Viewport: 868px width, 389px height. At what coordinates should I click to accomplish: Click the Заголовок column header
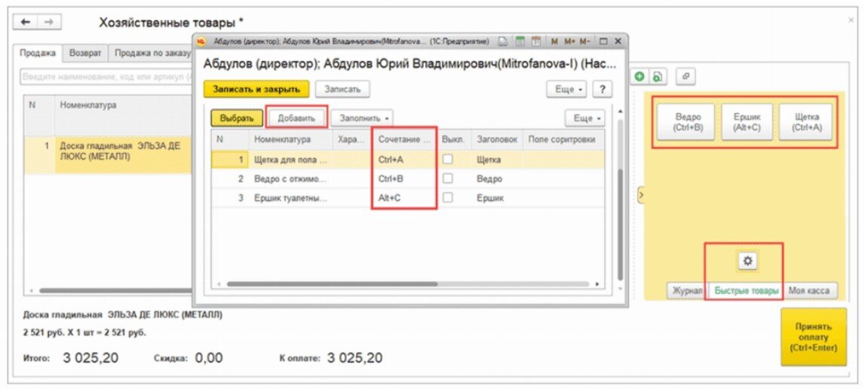coord(496,139)
